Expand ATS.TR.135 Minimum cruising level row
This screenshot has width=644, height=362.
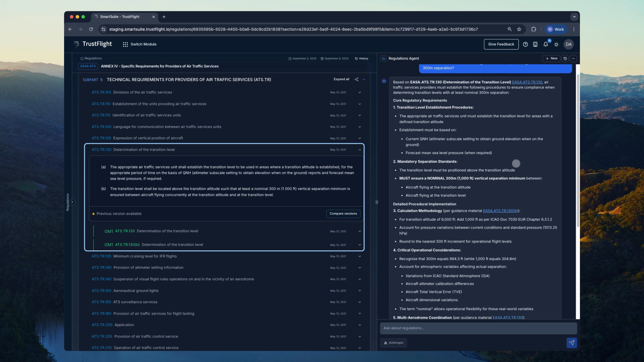click(x=360, y=256)
